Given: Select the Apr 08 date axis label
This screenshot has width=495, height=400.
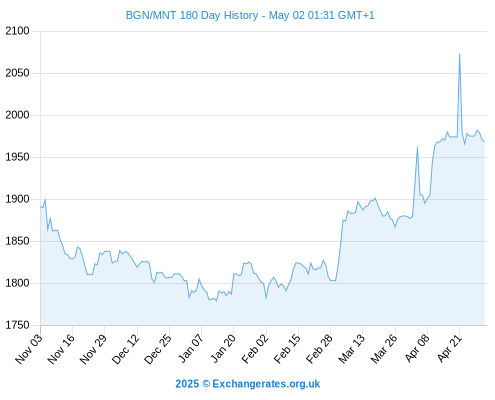Looking at the screenshot, I should 417,348.
